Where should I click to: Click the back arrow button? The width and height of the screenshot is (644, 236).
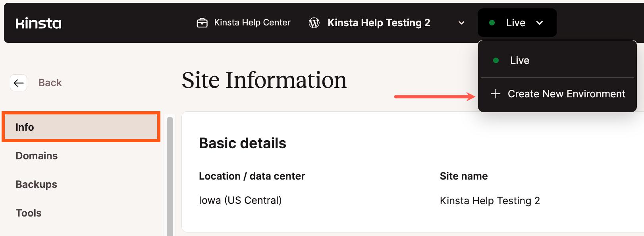click(x=18, y=83)
